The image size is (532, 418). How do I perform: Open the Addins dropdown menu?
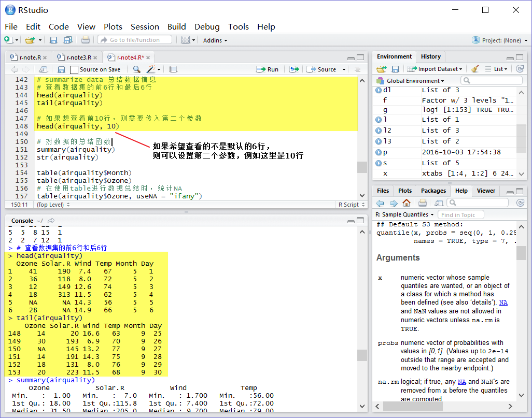pyautogui.click(x=215, y=40)
